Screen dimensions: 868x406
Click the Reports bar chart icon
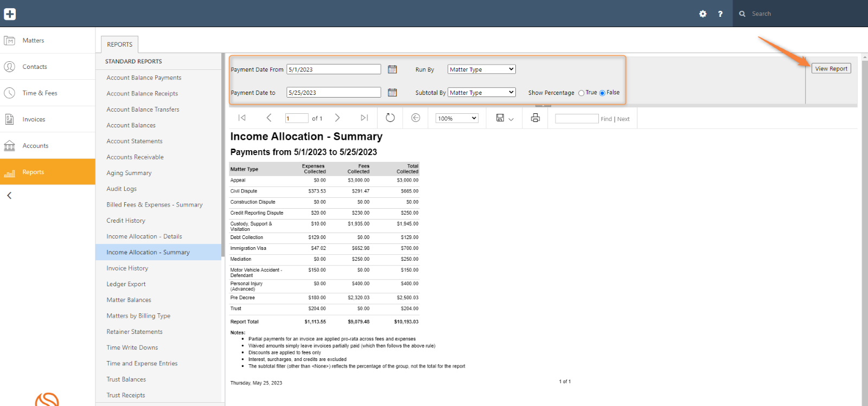[10, 172]
